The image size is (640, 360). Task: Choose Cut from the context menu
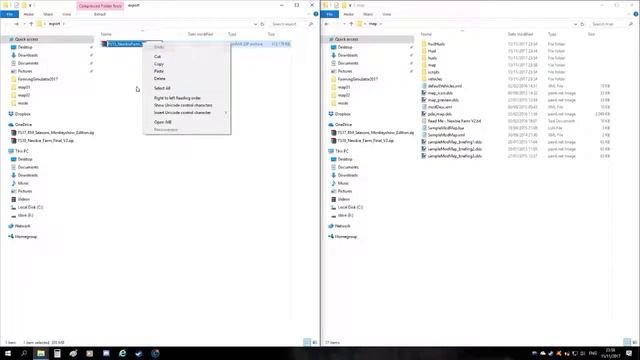pyautogui.click(x=158, y=56)
